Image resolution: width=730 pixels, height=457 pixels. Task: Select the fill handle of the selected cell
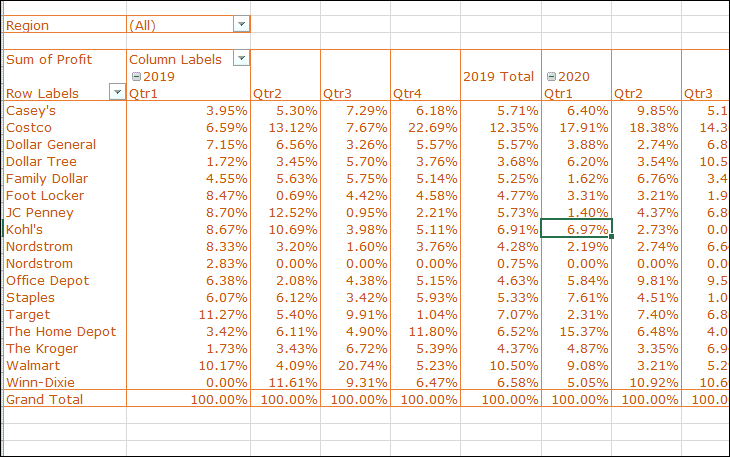(611, 236)
